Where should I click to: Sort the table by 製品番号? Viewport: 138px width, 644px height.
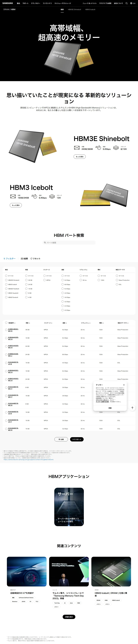(12, 323)
